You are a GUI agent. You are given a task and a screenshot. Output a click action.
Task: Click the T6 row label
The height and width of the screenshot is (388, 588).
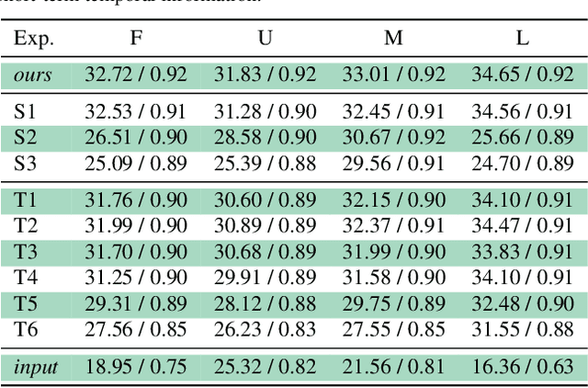coord(25,328)
